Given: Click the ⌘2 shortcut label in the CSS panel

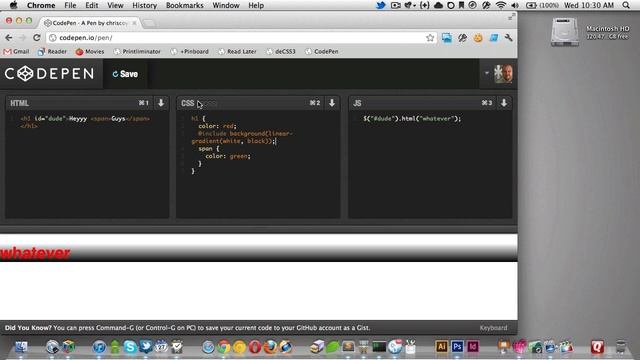Looking at the screenshot, I should [x=315, y=103].
